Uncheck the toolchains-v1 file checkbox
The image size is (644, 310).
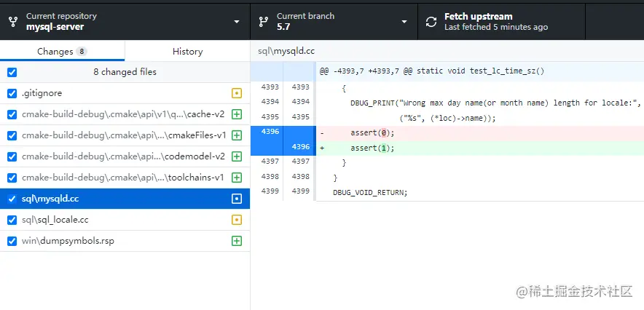tap(12, 178)
